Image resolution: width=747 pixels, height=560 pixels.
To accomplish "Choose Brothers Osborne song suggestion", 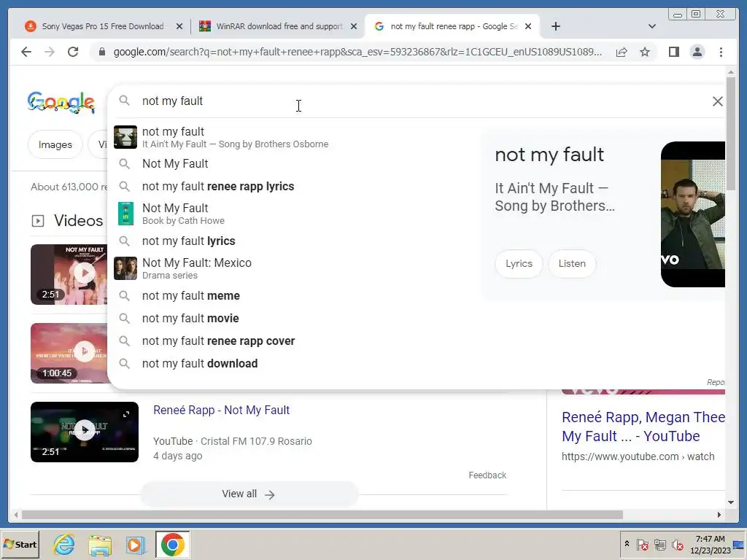I will coord(295,137).
